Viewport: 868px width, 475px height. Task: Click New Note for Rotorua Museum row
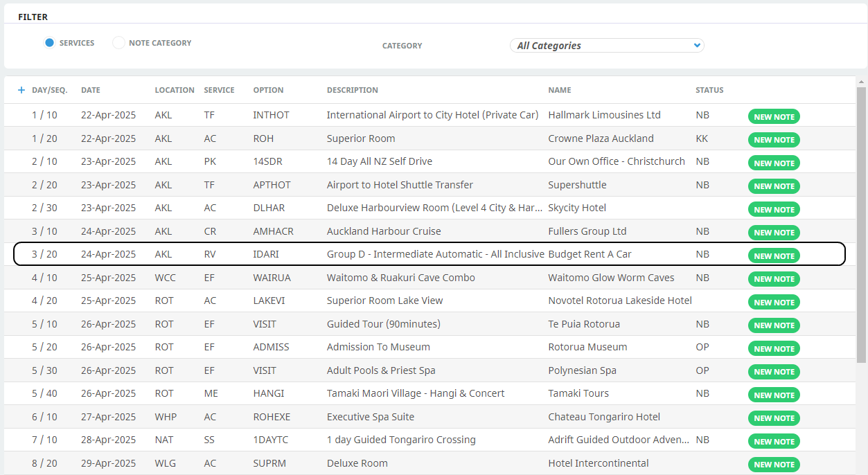[x=774, y=349]
